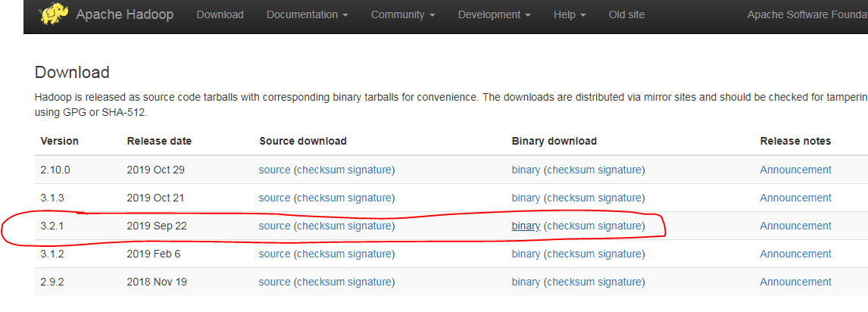Viewport: 868px width, 312px height.
Task: Download binary for version 2.9.2
Action: pyautogui.click(x=526, y=282)
